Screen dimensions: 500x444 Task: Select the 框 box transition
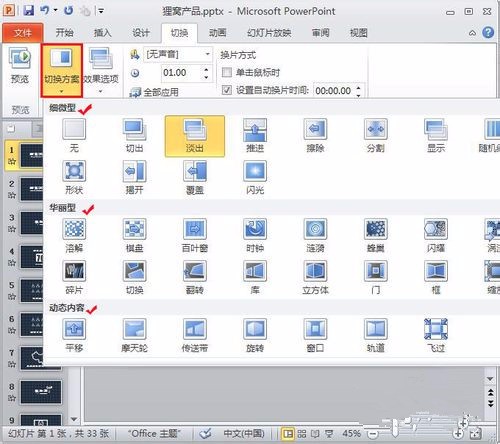pyautogui.click(x=436, y=278)
